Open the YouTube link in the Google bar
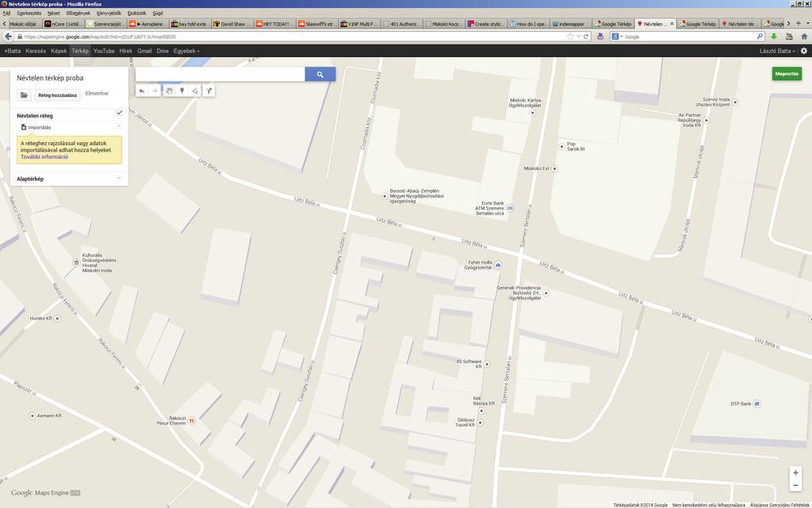 104,51
